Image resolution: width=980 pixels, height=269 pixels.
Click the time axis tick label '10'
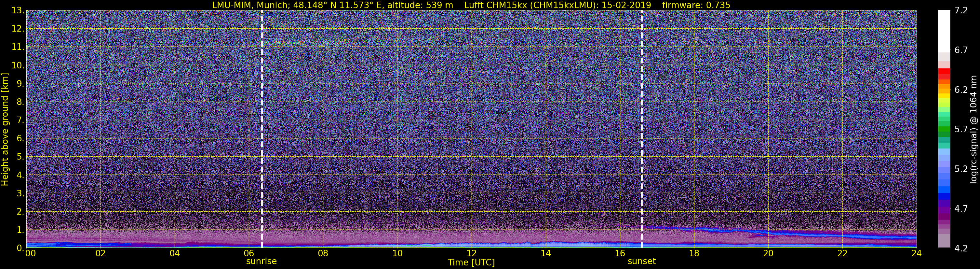(x=397, y=253)
